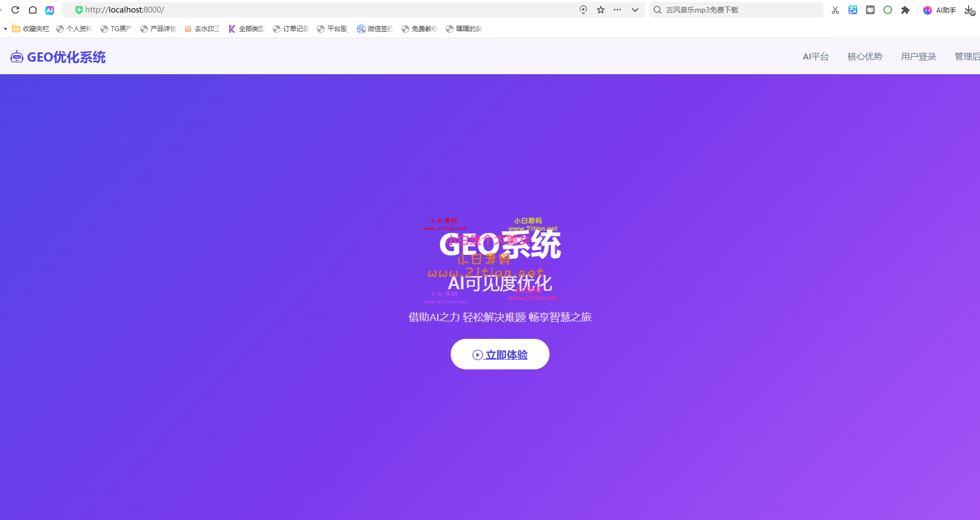Go to AI平台 navigation item

pyautogui.click(x=816, y=57)
